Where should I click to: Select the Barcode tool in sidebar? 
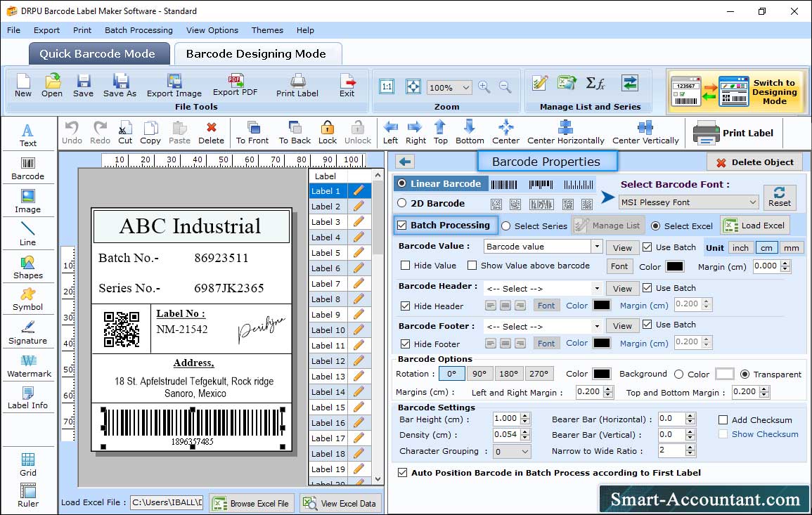click(28, 169)
